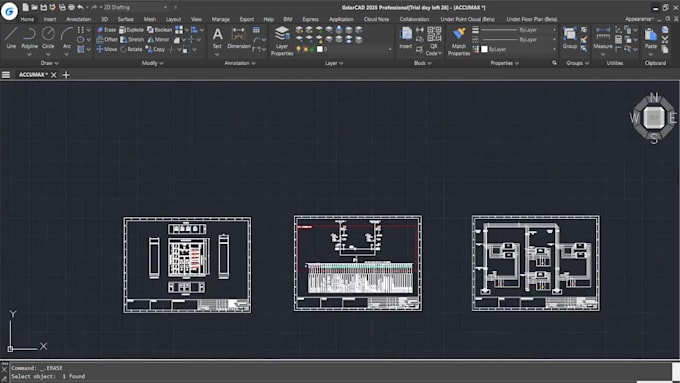Open the Annotation ribbon tab
This screenshot has height=383, width=680.
pyautogui.click(x=78, y=19)
